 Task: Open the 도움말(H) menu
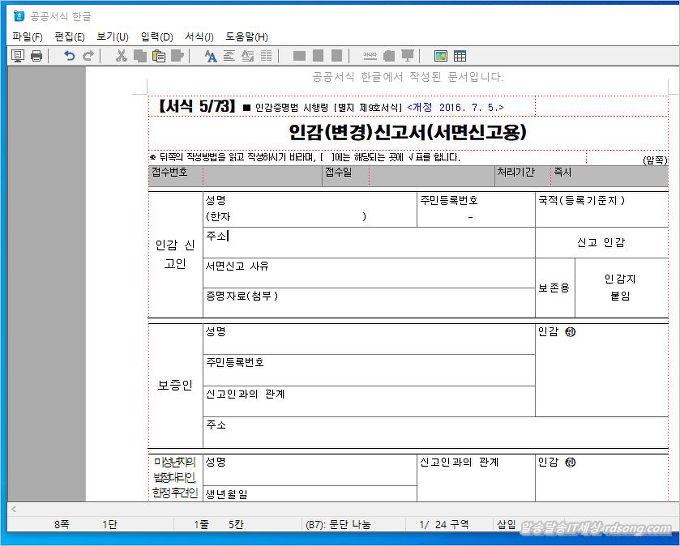[246, 37]
